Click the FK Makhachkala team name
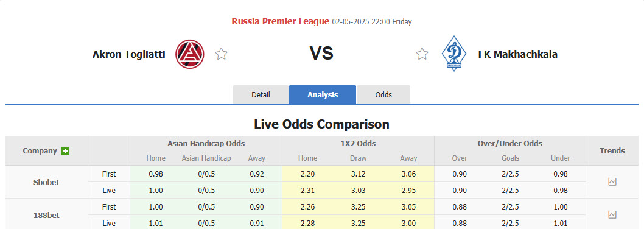644x229 pixels. pos(517,54)
